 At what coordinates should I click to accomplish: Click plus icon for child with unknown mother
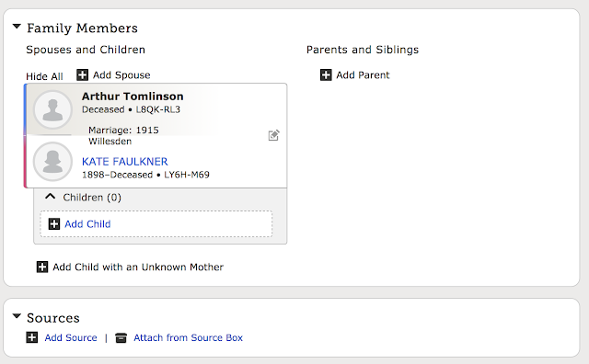(x=42, y=267)
